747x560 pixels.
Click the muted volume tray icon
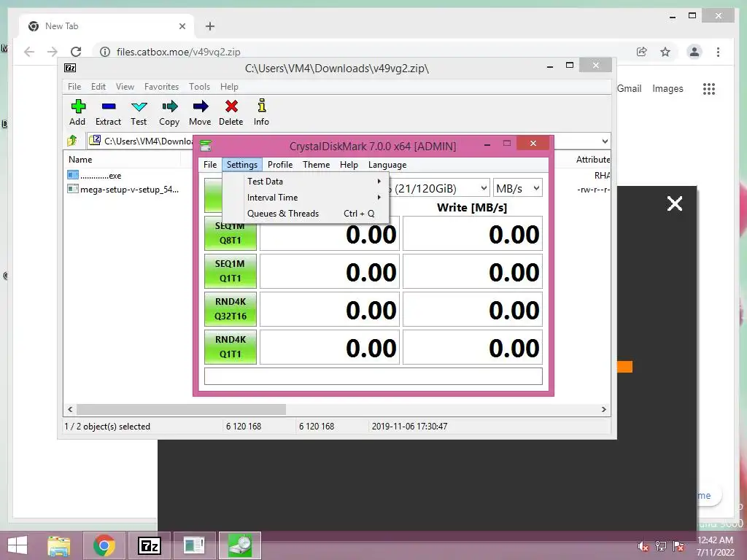643,545
